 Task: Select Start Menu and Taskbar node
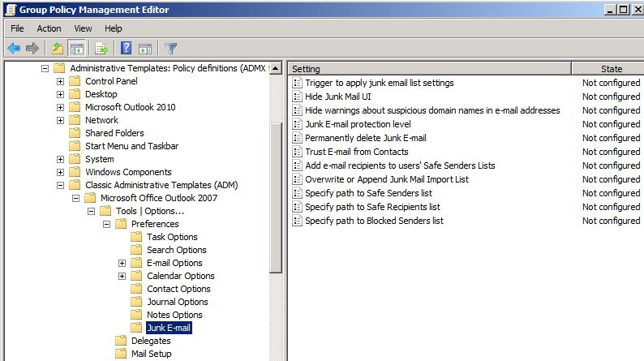pyautogui.click(x=132, y=146)
